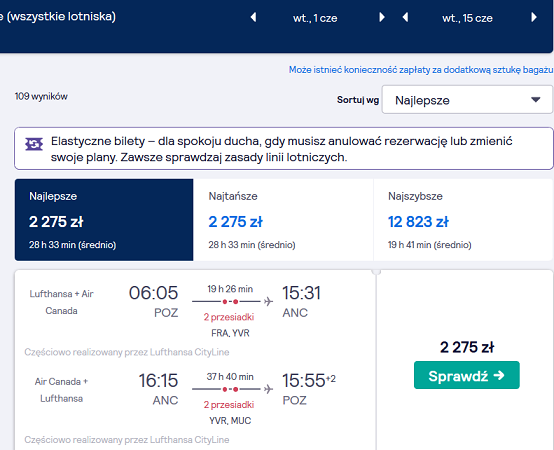The height and width of the screenshot is (450, 554).
Task: Click return flight duration 37 h 40 min
Action: (230, 377)
